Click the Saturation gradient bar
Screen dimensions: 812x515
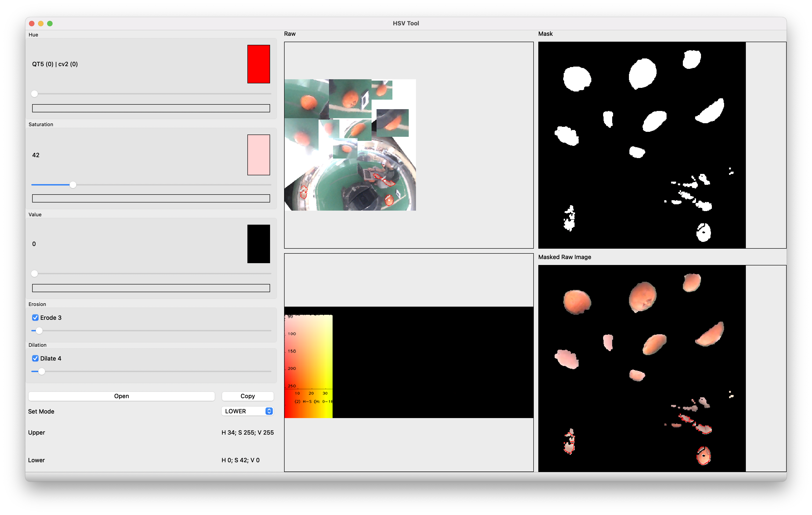point(151,199)
